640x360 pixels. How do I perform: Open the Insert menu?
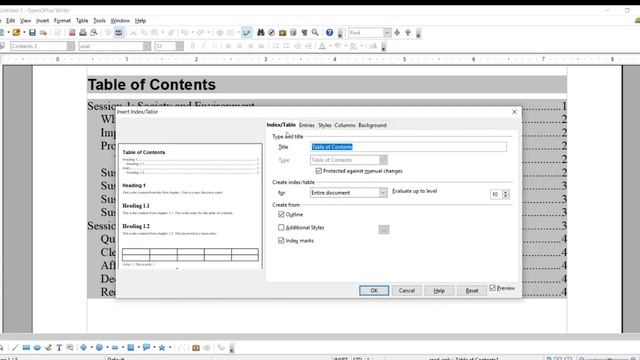42,20
